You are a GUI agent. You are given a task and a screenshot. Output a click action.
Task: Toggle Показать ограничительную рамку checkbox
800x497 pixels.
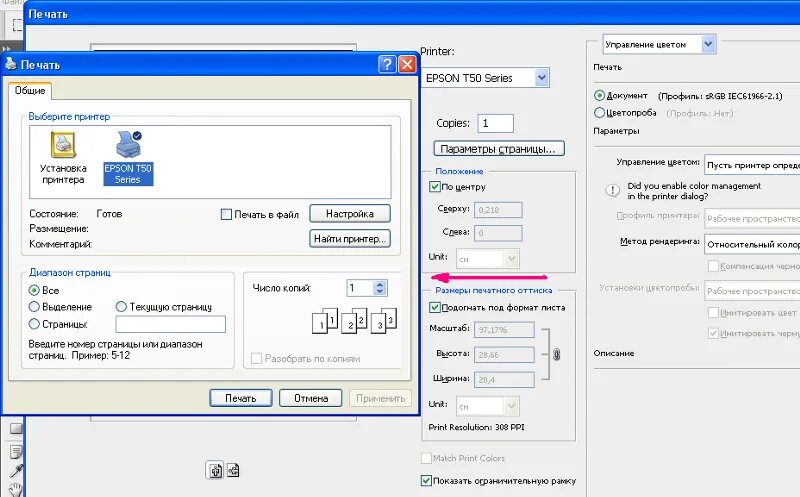pyautogui.click(x=427, y=481)
